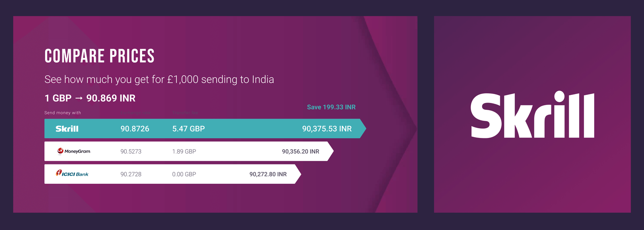Click the Skrill transfer fee 5.47 GBP
Image resolution: width=644 pixels, height=230 pixels.
click(x=188, y=129)
